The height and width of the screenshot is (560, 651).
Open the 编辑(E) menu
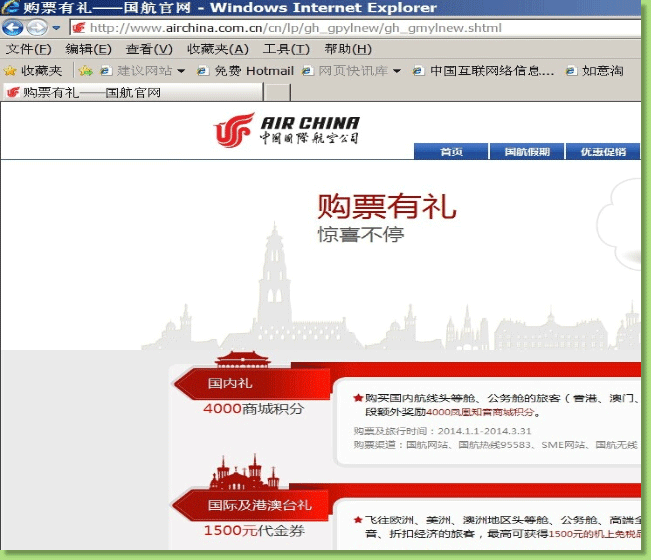click(88, 49)
